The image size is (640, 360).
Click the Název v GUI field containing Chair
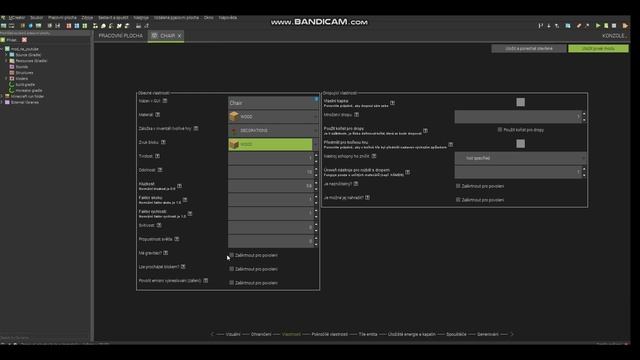(273, 103)
